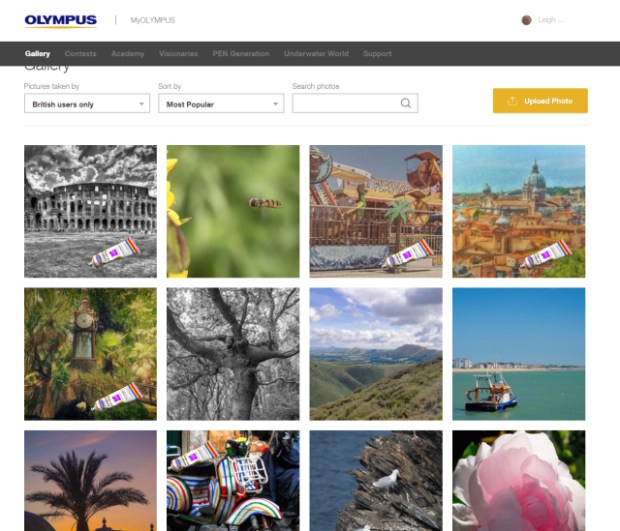Click the user profile avatar

(527, 20)
